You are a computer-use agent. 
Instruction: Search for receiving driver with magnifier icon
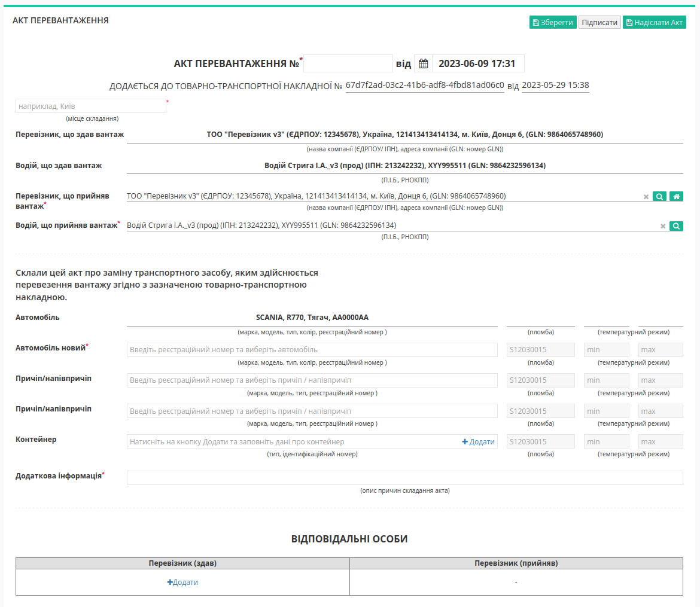(676, 226)
